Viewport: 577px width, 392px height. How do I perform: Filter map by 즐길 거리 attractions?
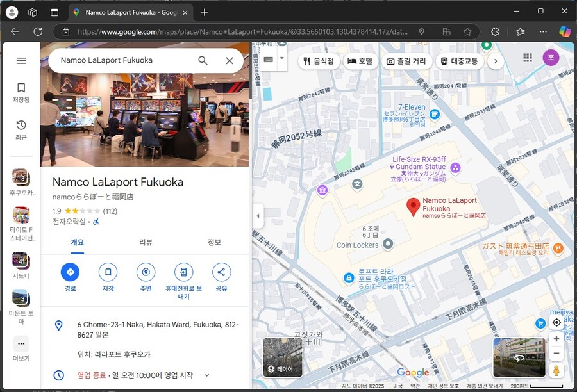pos(406,61)
